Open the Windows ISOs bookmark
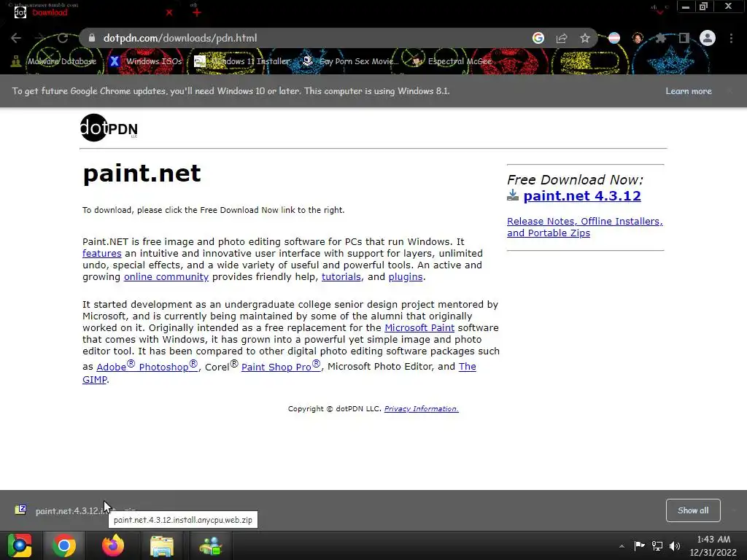 click(x=145, y=61)
